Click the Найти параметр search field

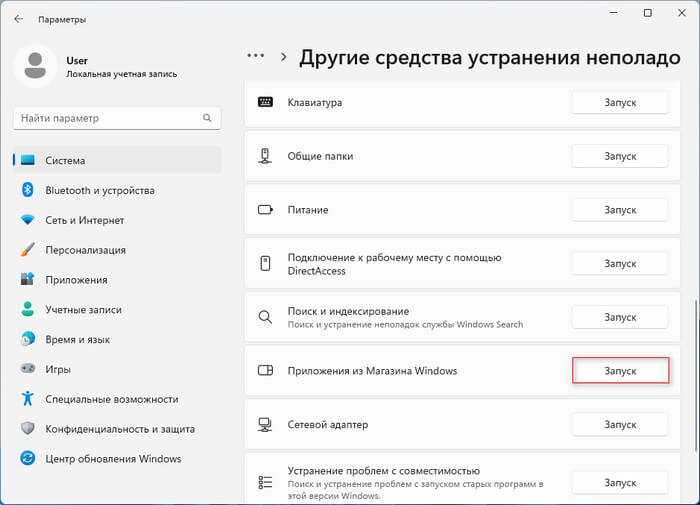point(117,118)
